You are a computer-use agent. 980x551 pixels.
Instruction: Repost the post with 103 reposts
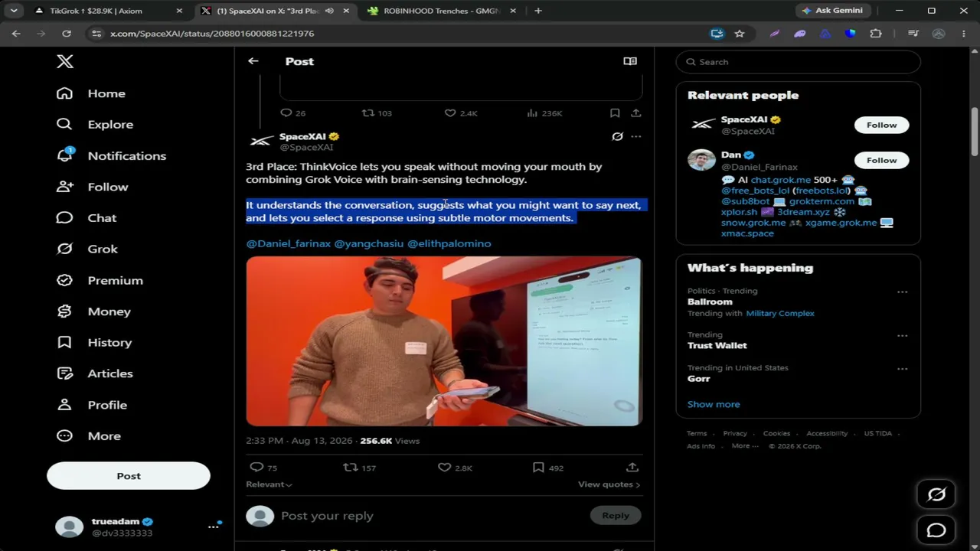coord(377,113)
